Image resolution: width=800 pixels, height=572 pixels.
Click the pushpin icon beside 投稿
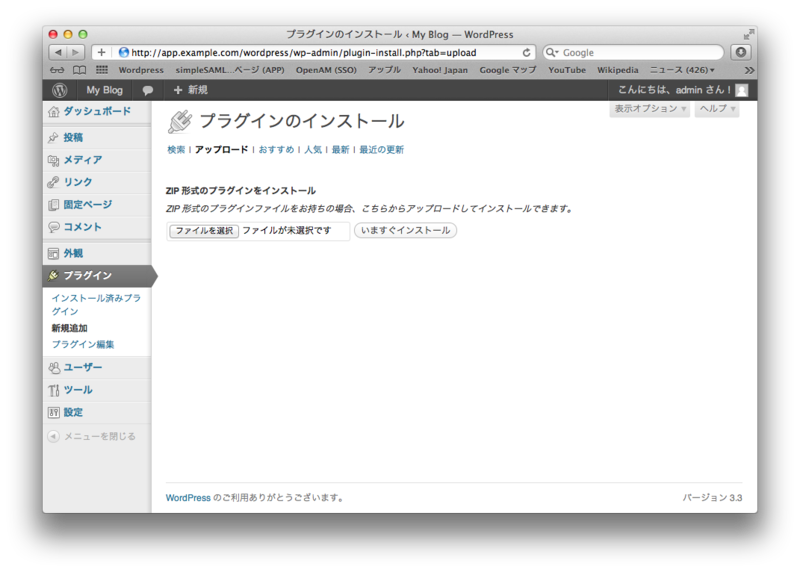pyautogui.click(x=53, y=137)
